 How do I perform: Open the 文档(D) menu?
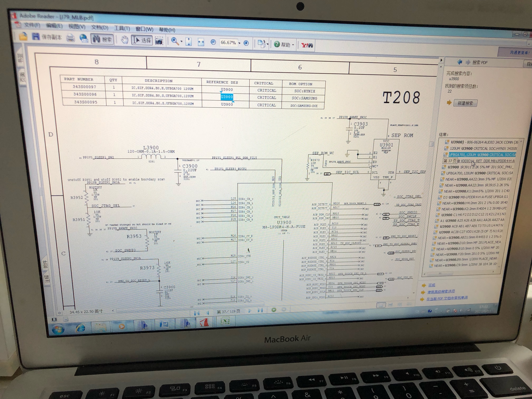point(100,27)
